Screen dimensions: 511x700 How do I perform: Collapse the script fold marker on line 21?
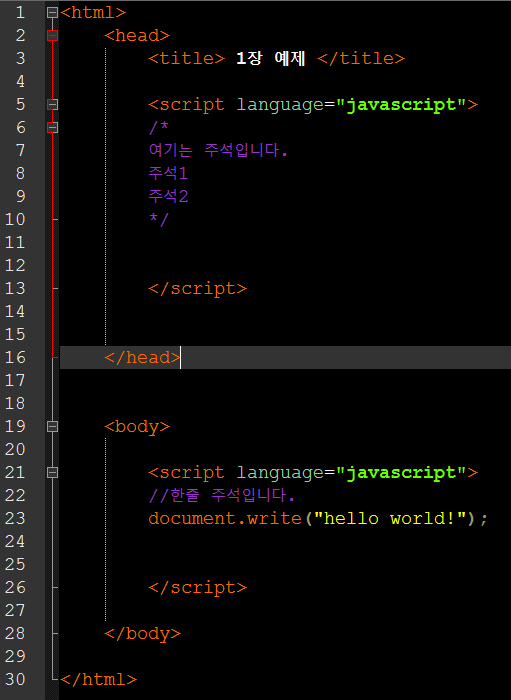click(52, 472)
